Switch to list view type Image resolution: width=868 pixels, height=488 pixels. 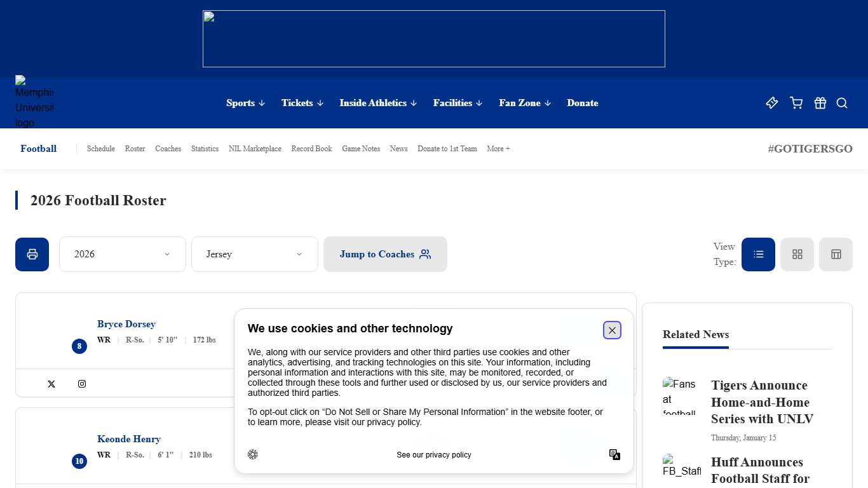[x=758, y=254]
